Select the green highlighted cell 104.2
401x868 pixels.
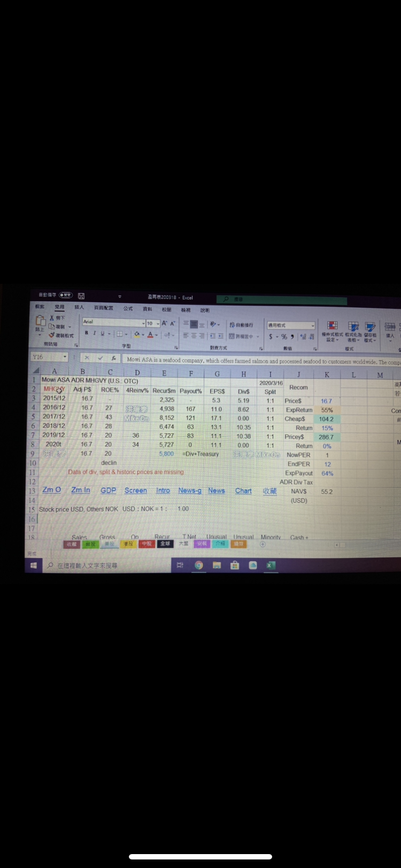(326, 419)
